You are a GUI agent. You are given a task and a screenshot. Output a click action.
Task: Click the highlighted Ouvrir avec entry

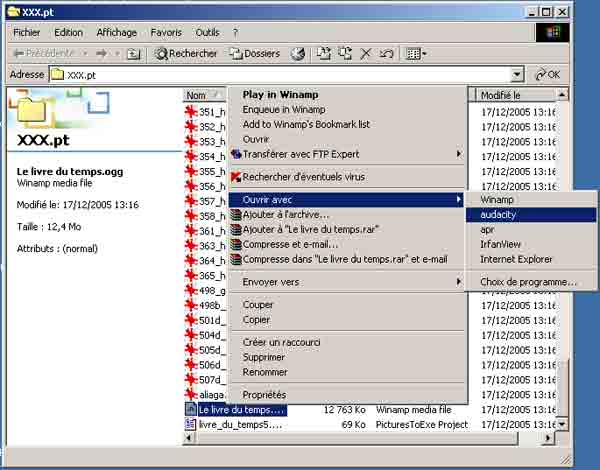tap(346, 199)
